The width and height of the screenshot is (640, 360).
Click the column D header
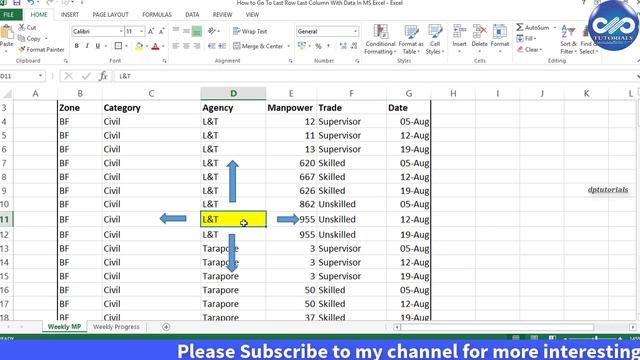point(233,93)
